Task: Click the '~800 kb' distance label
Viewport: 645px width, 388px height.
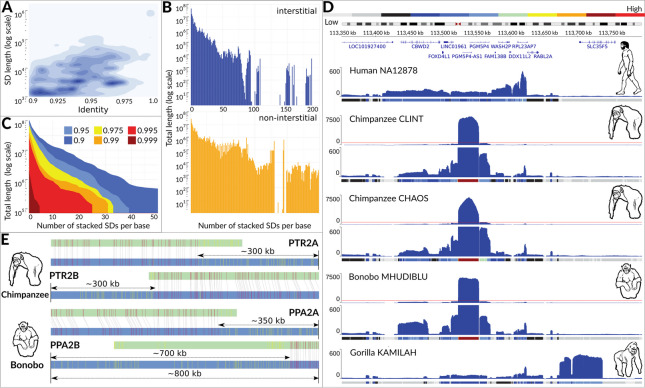Action: point(184,373)
